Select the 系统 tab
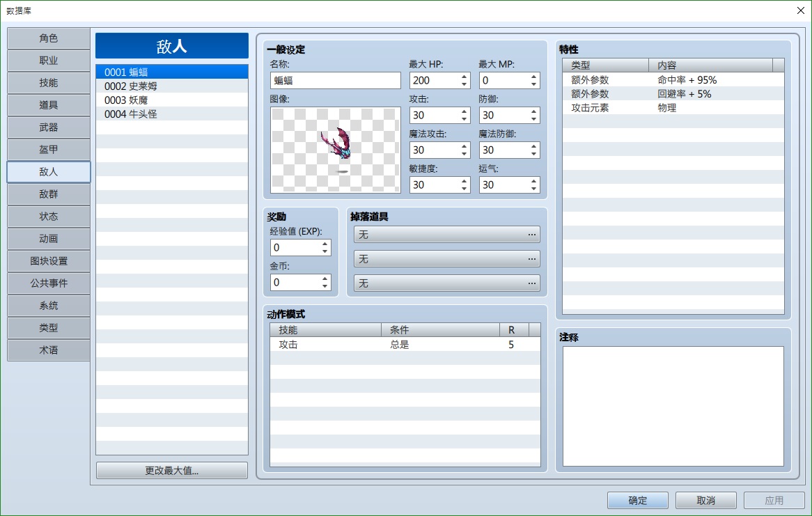Screen dimensions: 812x516 49,306
